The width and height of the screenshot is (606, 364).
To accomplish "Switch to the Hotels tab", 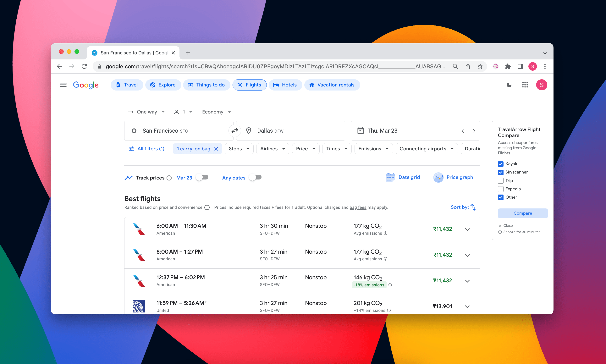I will [285, 85].
